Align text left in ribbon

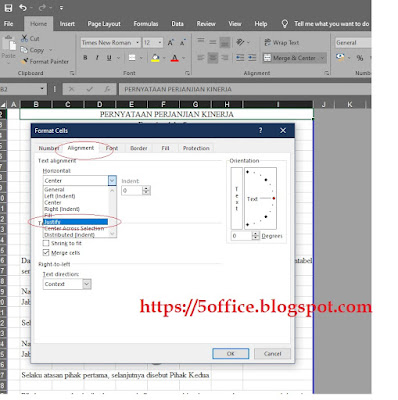click(x=201, y=58)
